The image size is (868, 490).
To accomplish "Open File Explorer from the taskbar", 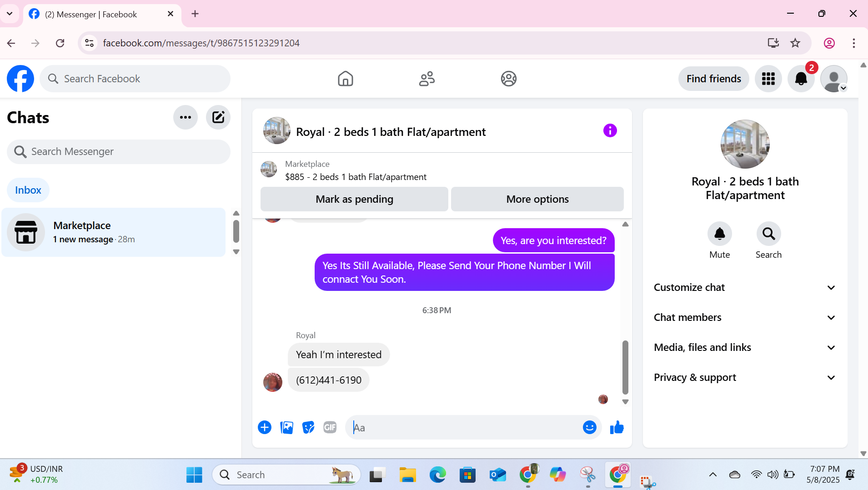I will tap(407, 475).
